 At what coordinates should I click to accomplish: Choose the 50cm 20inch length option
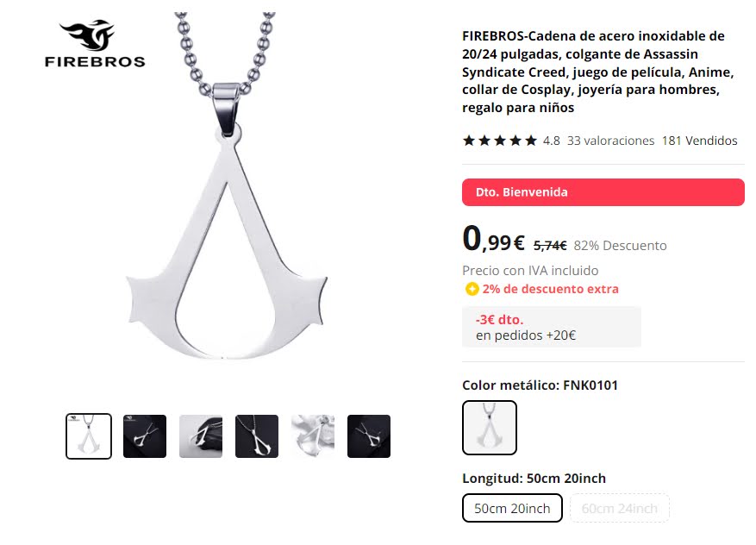tap(512, 508)
